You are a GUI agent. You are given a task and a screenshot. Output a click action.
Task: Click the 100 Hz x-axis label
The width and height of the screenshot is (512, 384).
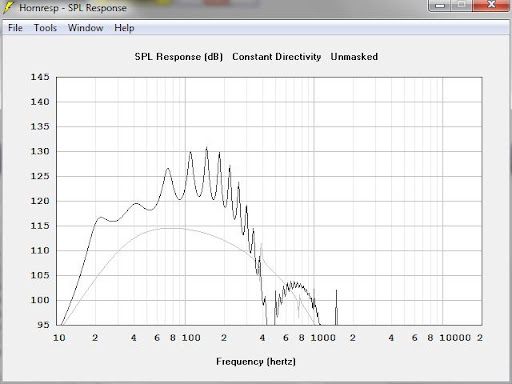tap(191, 338)
